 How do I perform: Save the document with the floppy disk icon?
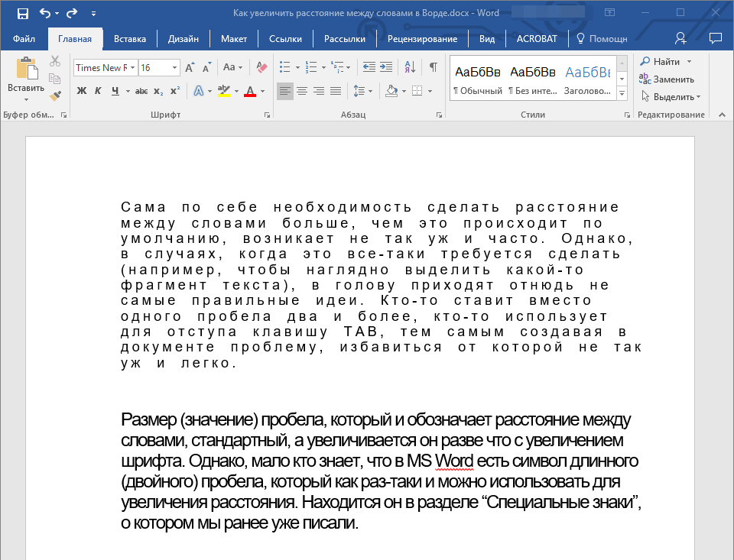pyautogui.click(x=22, y=14)
